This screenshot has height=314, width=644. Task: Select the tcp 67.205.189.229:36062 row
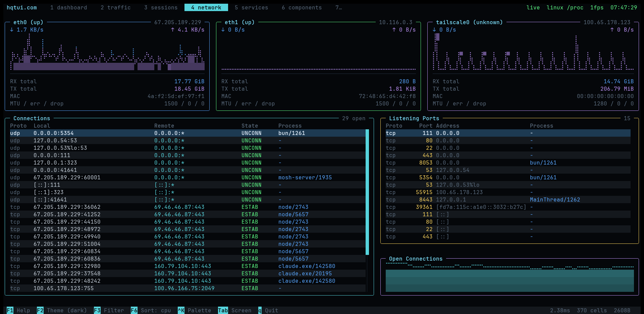[x=188, y=207]
